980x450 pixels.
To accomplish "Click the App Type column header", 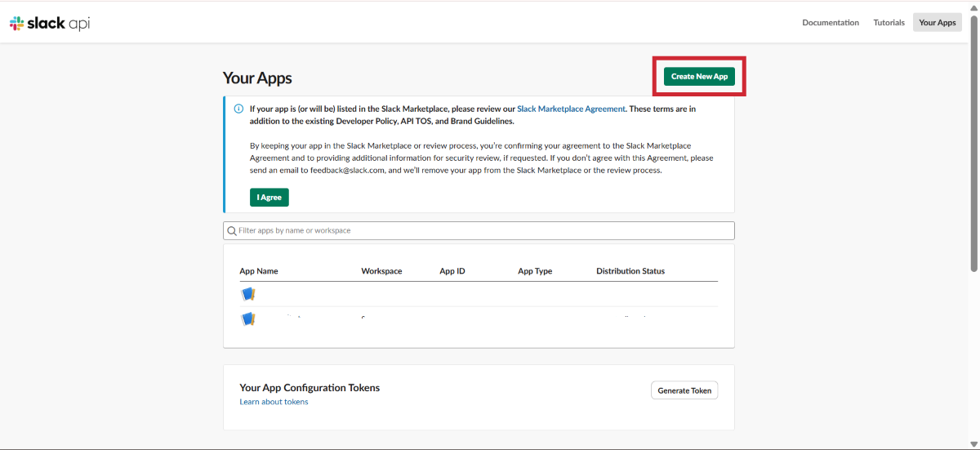I will (x=535, y=271).
